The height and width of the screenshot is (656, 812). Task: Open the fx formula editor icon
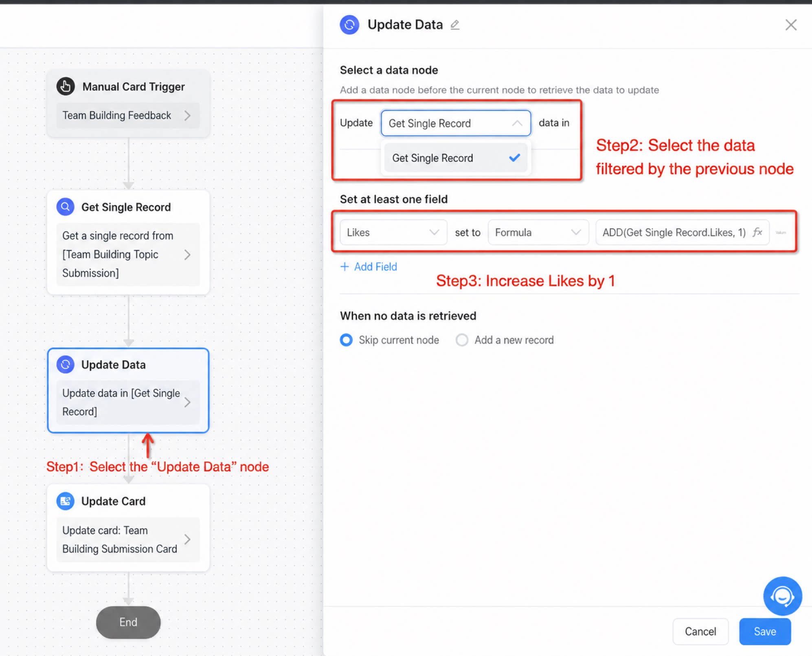pyautogui.click(x=757, y=232)
